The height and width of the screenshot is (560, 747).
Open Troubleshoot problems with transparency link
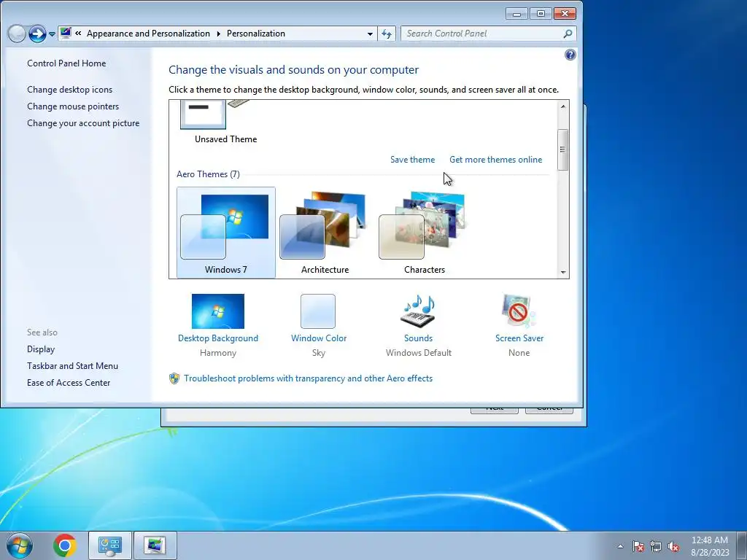pyautogui.click(x=309, y=378)
